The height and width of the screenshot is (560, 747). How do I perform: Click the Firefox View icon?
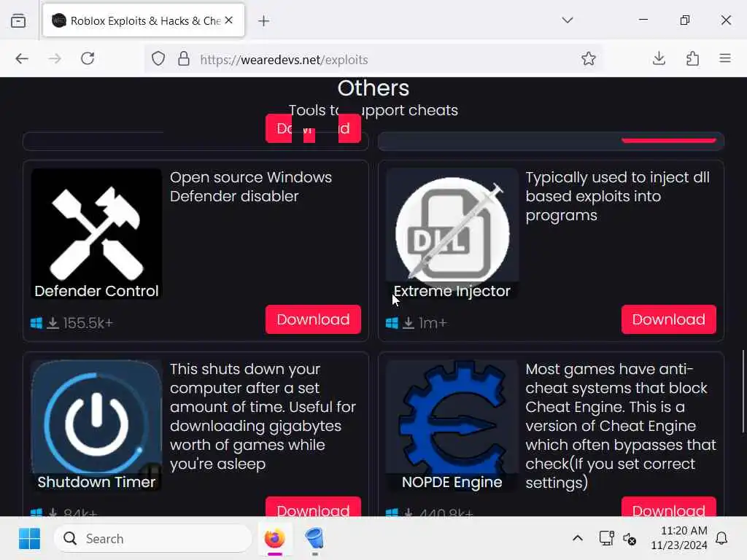pyautogui.click(x=18, y=20)
